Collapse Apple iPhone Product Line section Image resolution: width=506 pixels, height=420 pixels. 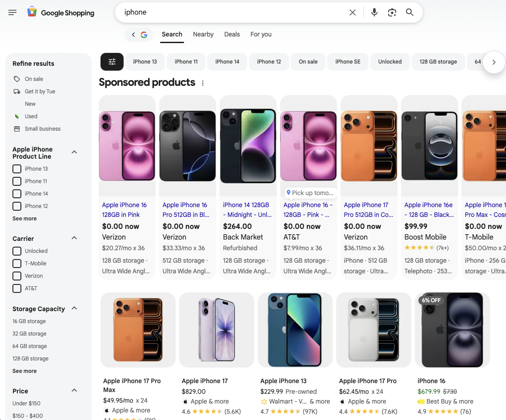(74, 152)
